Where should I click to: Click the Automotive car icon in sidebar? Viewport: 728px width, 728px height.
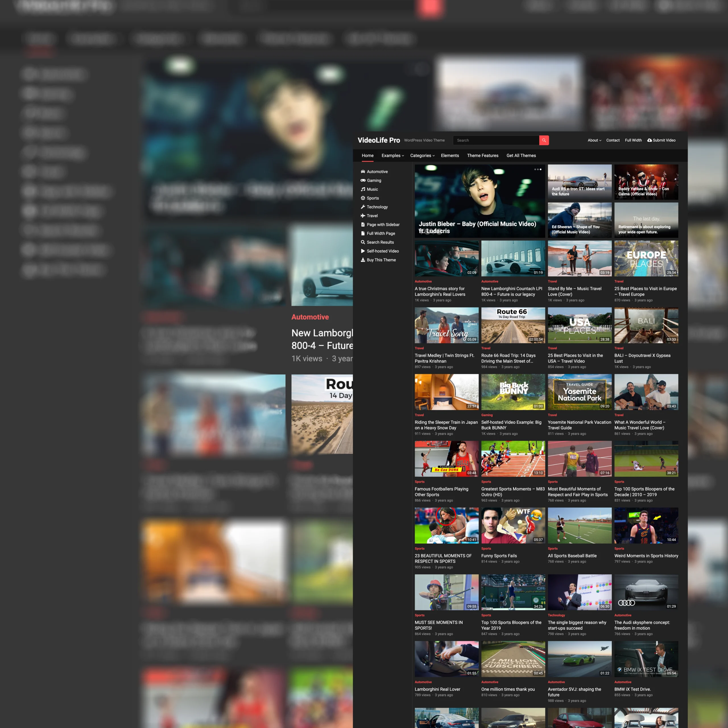tap(363, 171)
